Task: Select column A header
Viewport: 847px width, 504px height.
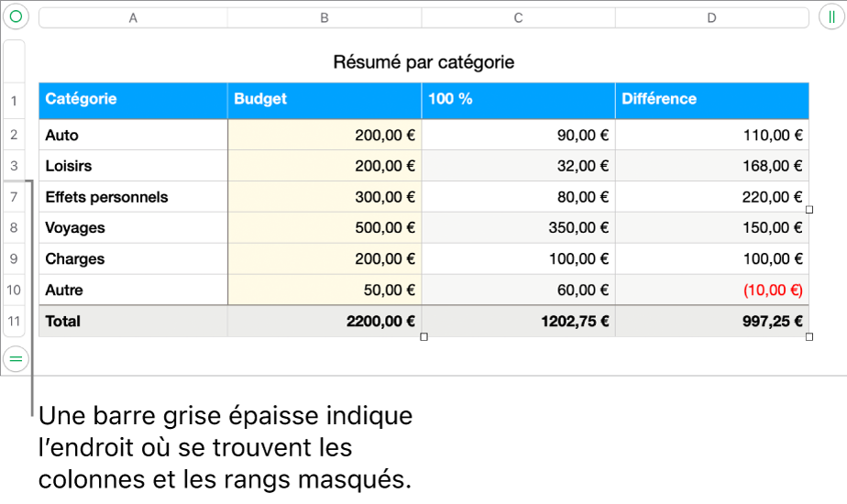Action: click(133, 17)
